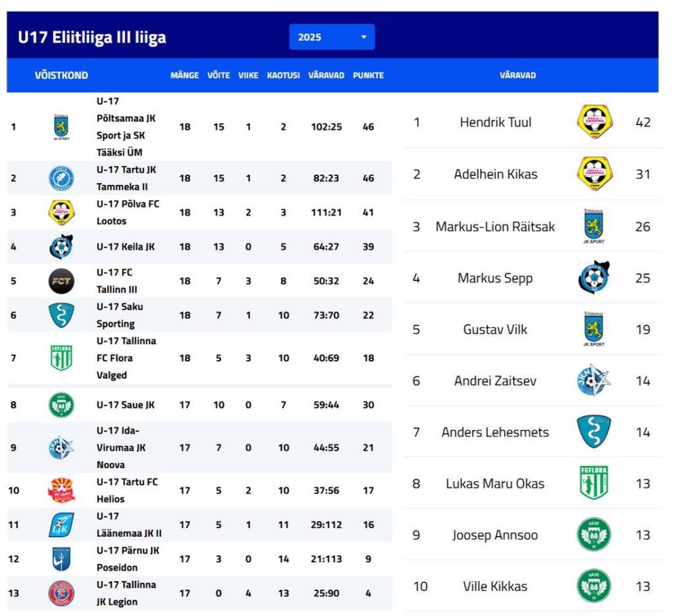Screen dimensions: 674x616
Task: Click Põltsamaa JK Sport logo in standings
Action: tap(61, 126)
